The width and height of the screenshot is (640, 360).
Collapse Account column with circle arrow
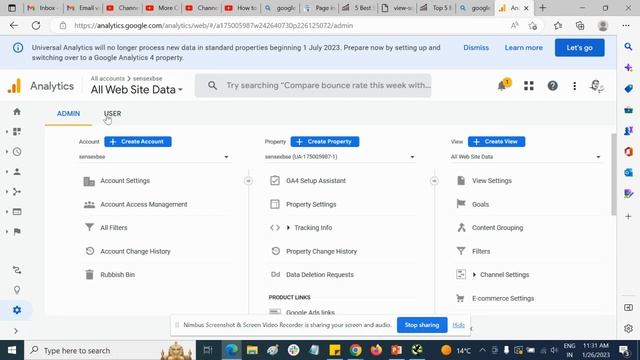coord(248,181)
